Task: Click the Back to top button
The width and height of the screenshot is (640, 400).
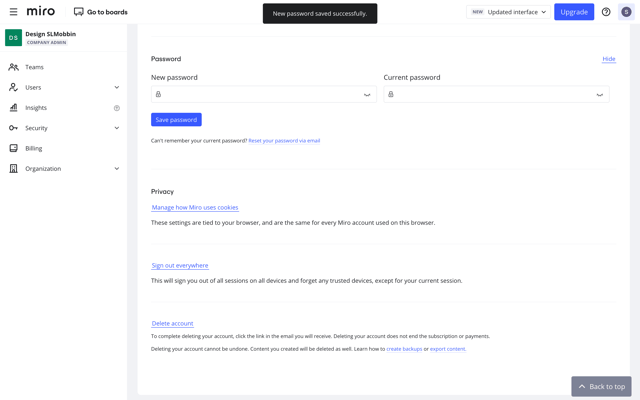Action: click(601, 387)
